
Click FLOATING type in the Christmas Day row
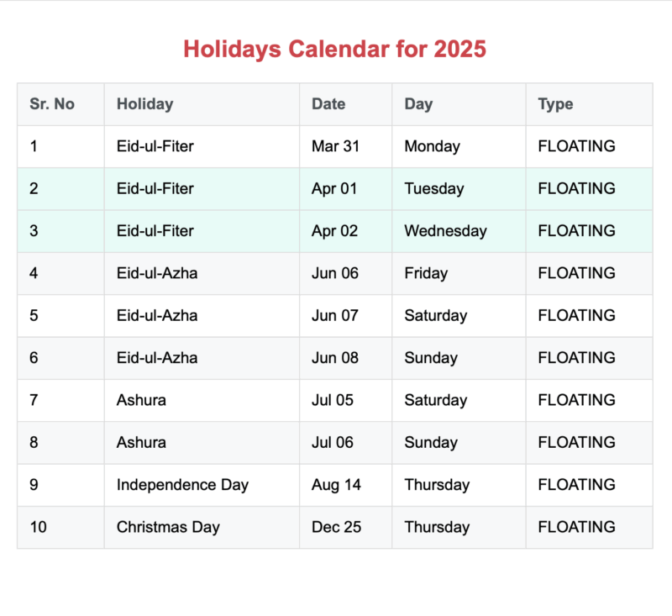coord(576,527)
